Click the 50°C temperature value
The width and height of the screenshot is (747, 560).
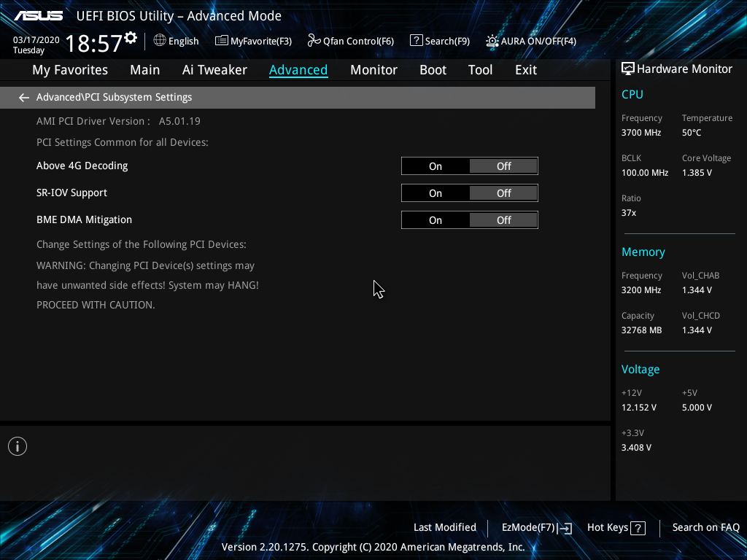click(x=692, y=133)
